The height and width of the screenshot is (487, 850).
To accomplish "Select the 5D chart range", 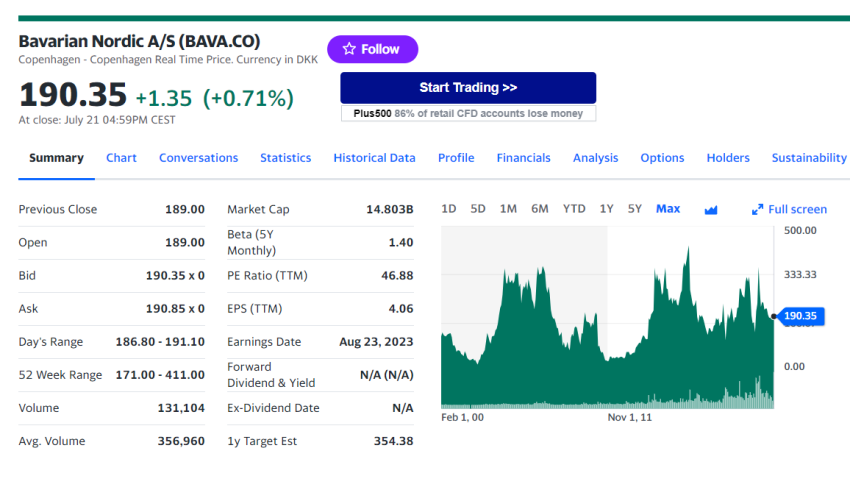I will click(x=478, y=209).
